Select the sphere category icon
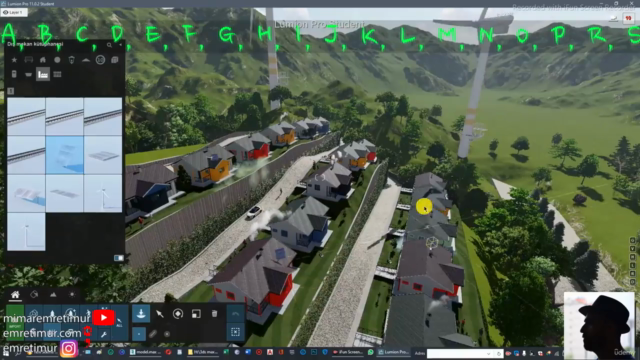The width and height of the screenshot is (640, 360). click(57, 60)
